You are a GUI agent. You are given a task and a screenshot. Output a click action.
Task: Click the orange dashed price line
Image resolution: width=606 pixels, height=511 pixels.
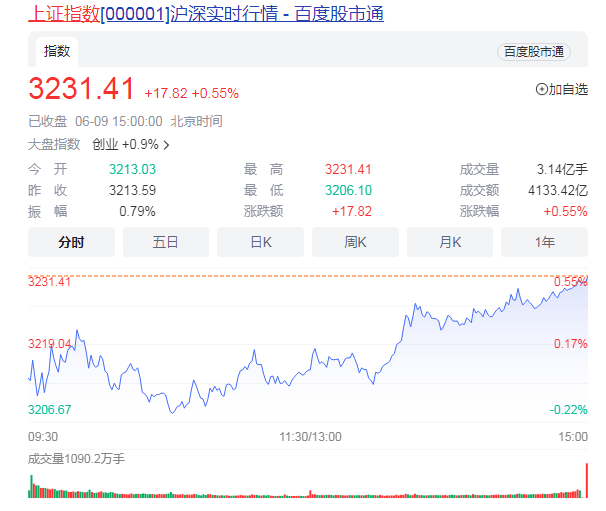[300, 275]
